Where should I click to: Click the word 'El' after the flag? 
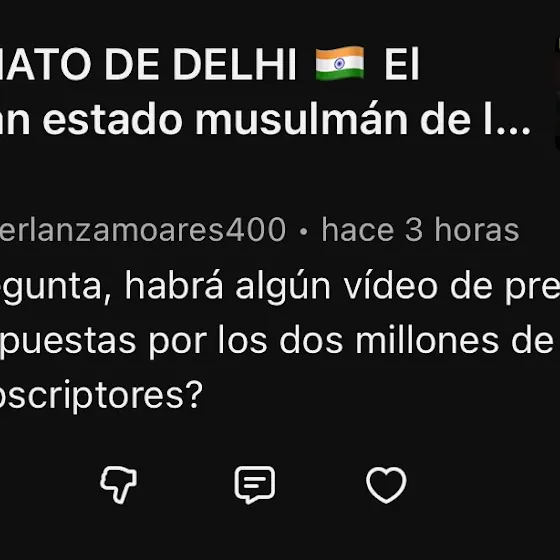point(401,64)
